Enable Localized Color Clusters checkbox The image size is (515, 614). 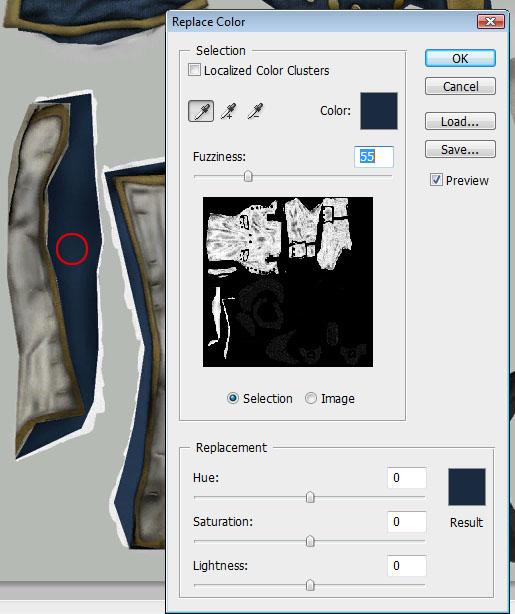pos(194,70)
